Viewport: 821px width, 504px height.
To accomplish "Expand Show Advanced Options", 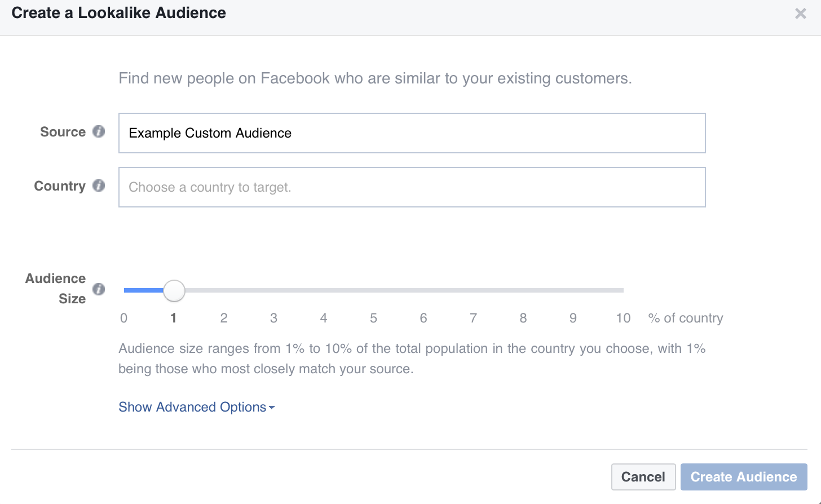I will [x=192, y=407].
